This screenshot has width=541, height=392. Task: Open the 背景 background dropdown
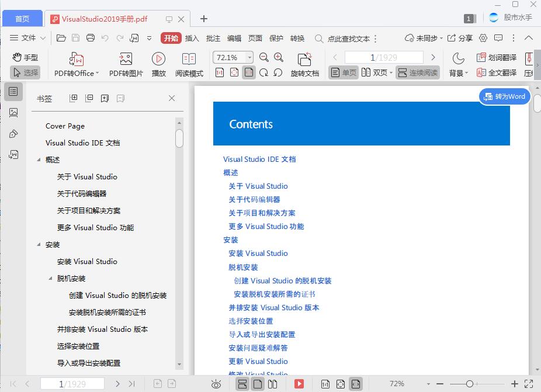(458, 64)
